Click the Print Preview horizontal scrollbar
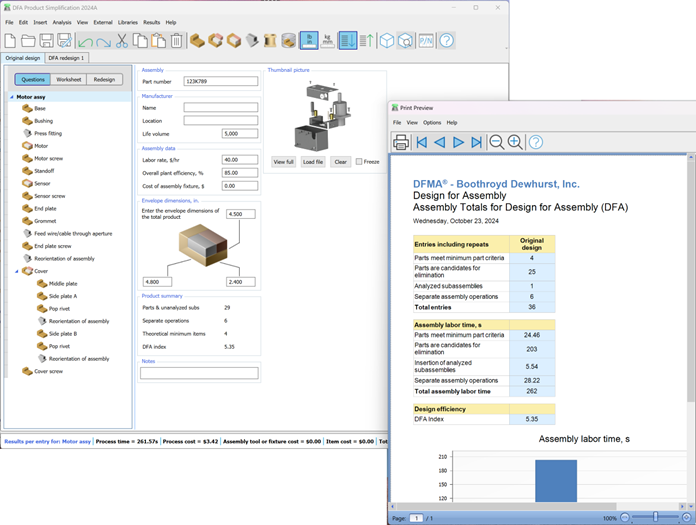Viewport: 696px width, 525px height. [506, 506]
